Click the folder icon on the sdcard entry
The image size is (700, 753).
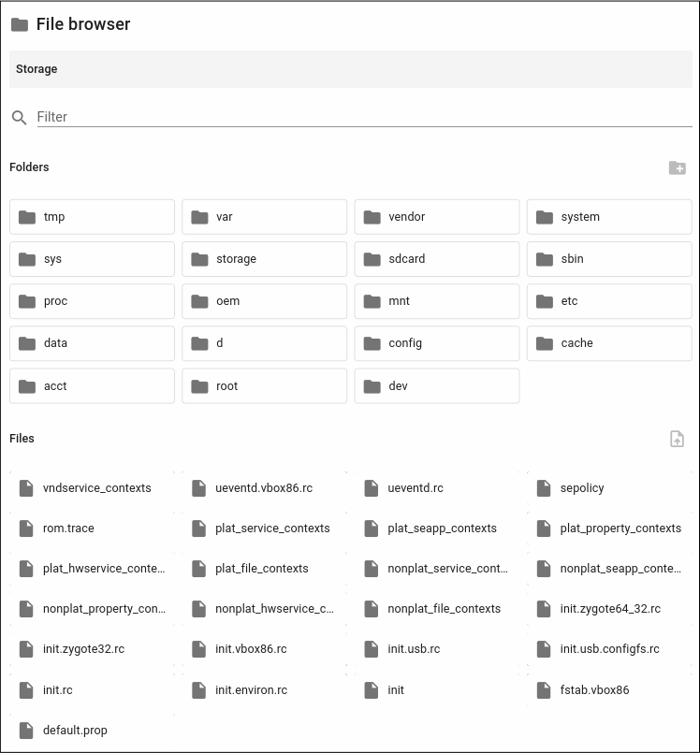pyautogui.click(x=372, y=258)
